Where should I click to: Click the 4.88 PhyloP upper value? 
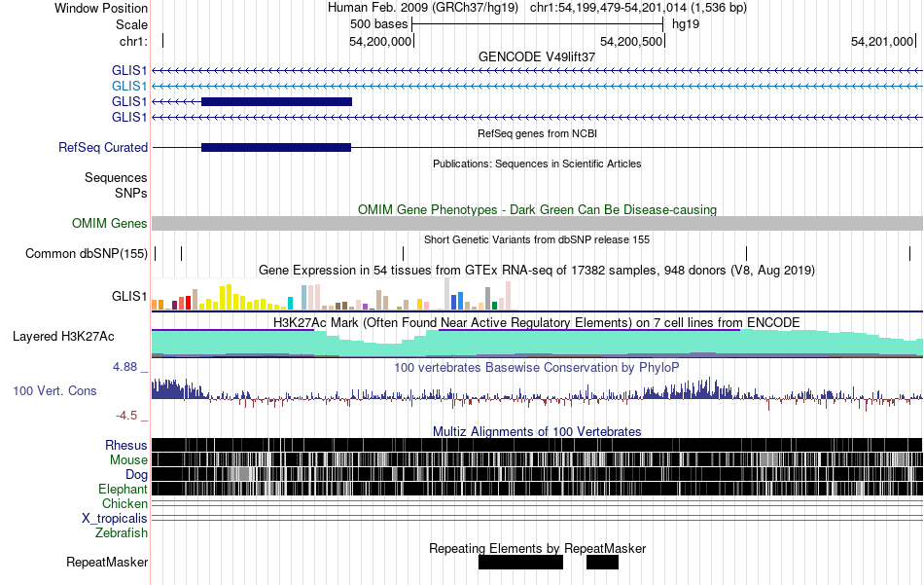[x=124, y=367]
